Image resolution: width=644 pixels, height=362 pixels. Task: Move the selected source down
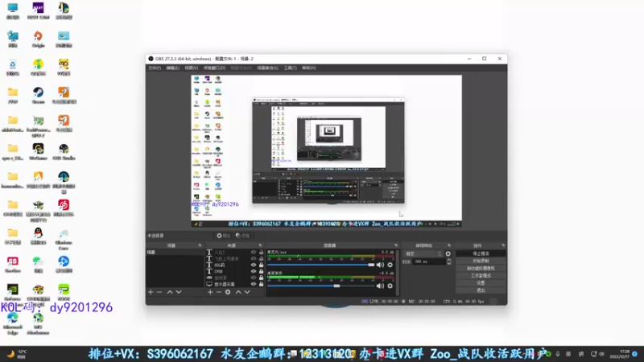[247, 292]
